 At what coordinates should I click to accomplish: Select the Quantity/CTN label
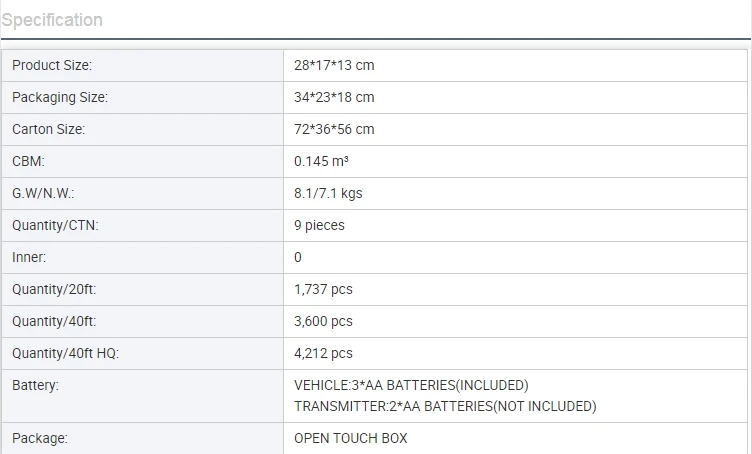[x=55, y=225]
